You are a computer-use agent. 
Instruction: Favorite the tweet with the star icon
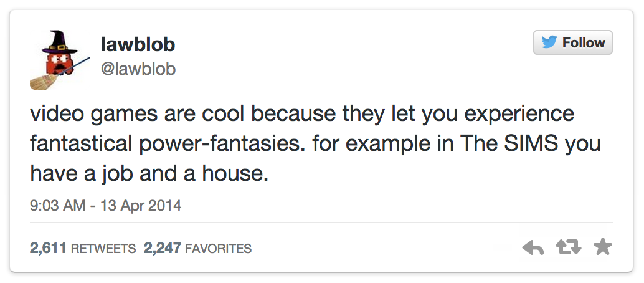click(x=602, y=248)
